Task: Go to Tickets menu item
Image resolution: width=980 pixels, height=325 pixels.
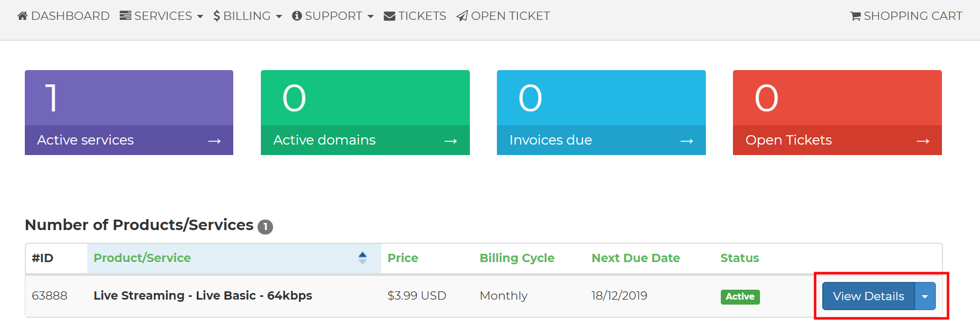Action: coord(422,16)
